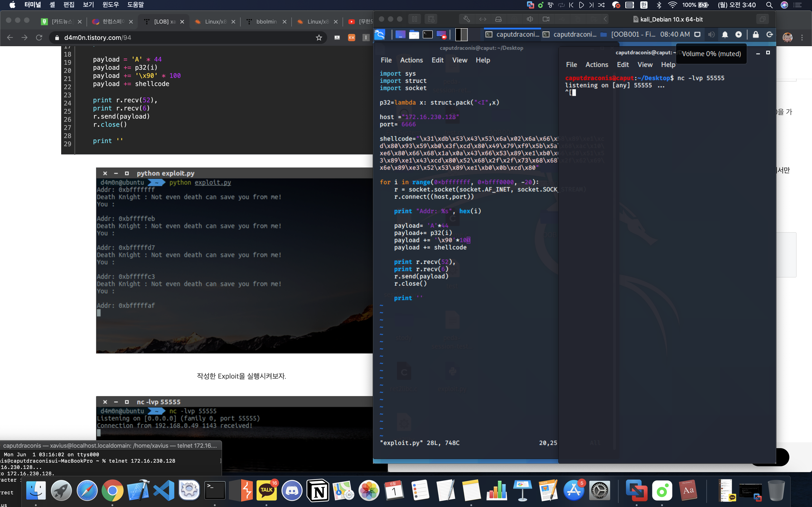Reload the d4m0n.tistory.com page
The width and height of the screenshot is (812, 507).
click(x=39, y=38)
